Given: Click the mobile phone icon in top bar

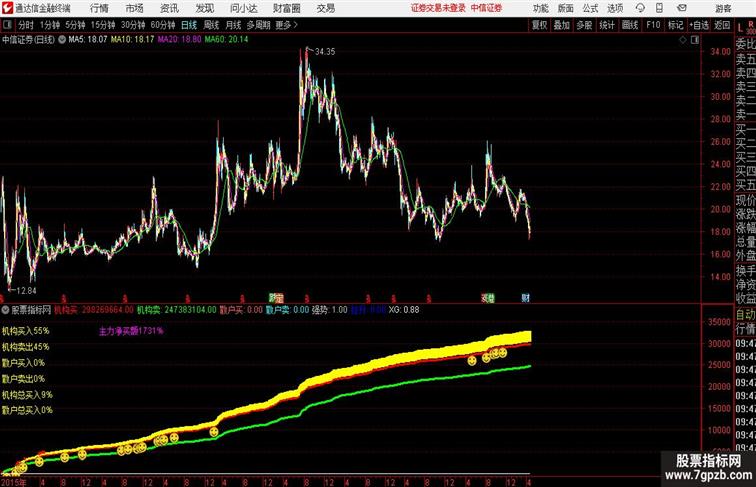Looking at the screenshot, I should click(x=659, y=8).
